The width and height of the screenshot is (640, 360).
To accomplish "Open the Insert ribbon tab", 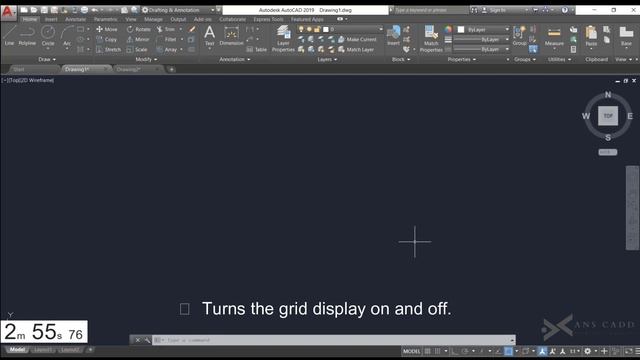I will pyautogui.click(x=51, y=19).
